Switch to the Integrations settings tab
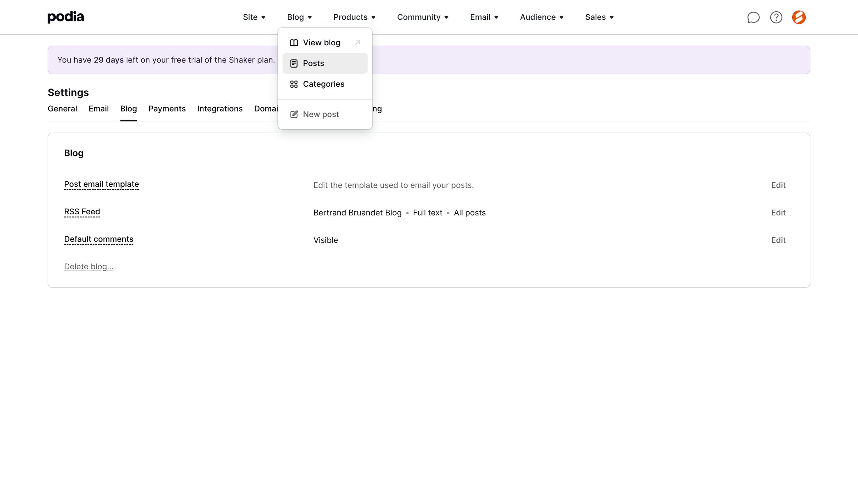 pos(220,109)
